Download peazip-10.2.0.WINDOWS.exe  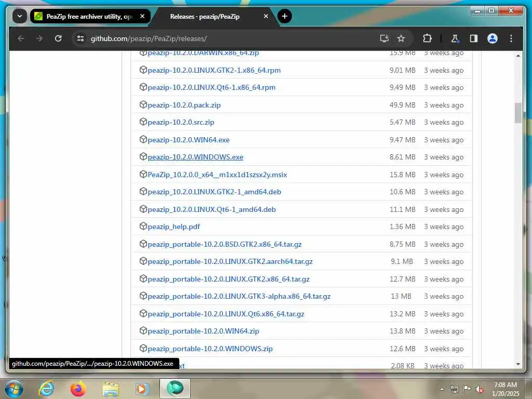(195, 157)
